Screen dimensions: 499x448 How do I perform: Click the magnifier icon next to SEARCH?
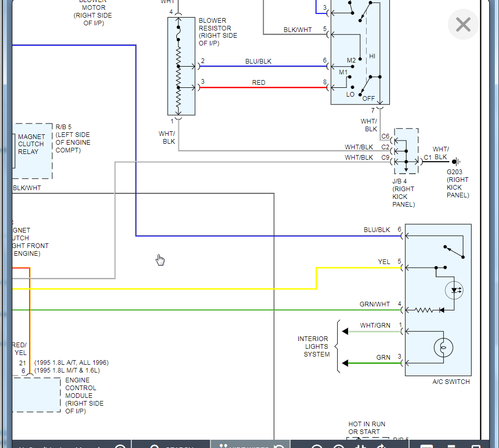click(x=154, y=446)
